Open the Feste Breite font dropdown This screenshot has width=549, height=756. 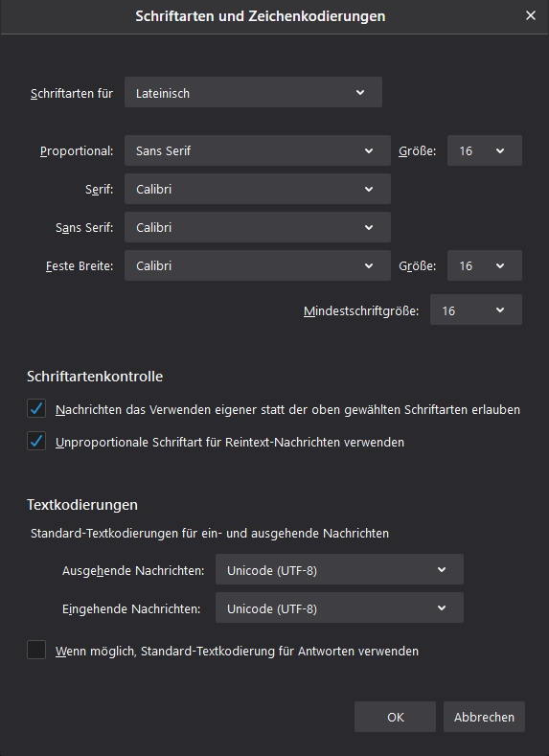click(x=258, y=265)
